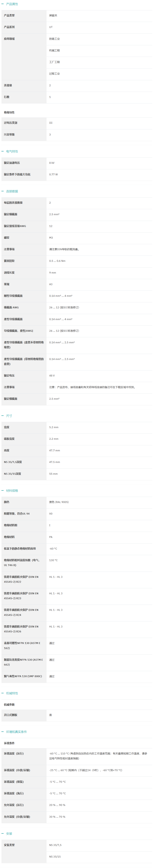
Task: Collapse the 环境和真实条件 section
Action: [x=14, y=732]
